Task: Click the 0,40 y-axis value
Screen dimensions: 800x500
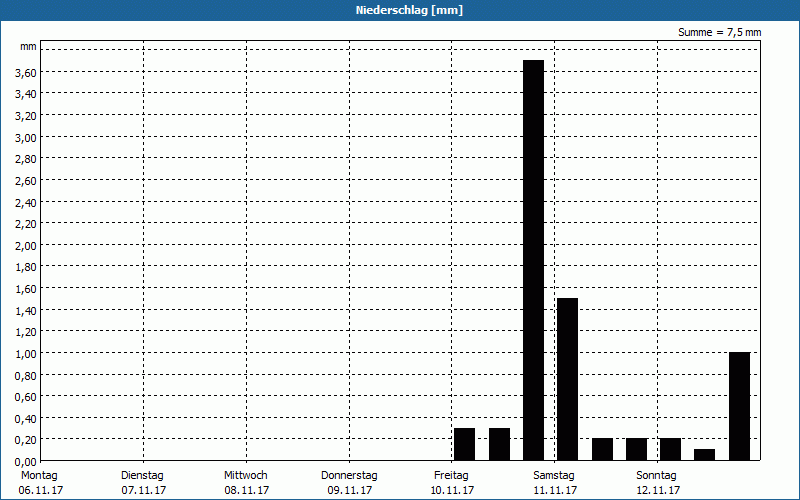Action: click(x=26, y=419)
